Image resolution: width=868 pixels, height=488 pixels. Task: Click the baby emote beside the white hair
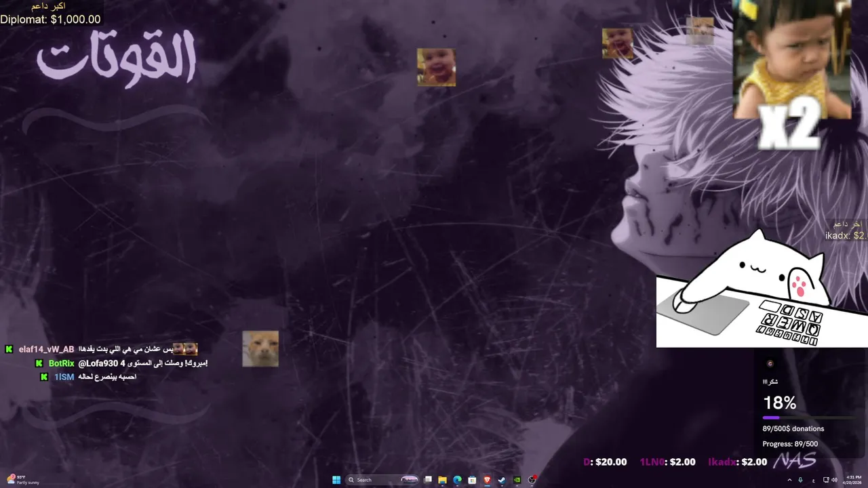[617, 43]
